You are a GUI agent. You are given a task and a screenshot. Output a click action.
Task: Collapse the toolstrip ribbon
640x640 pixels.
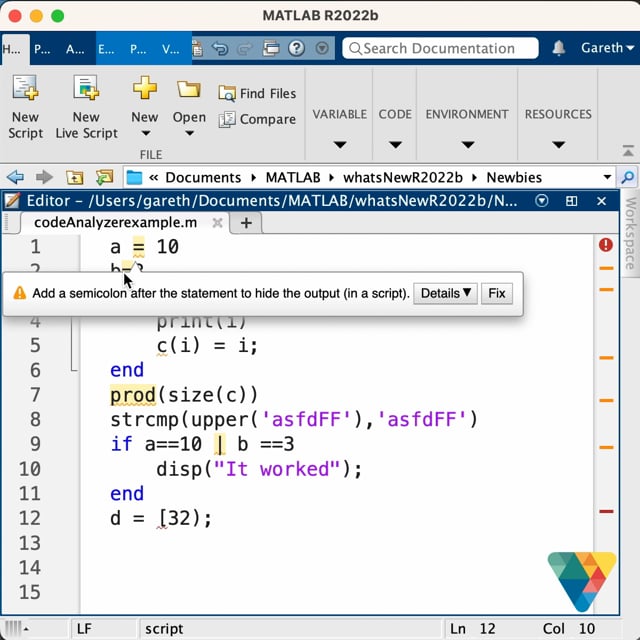tap(628, 151)
